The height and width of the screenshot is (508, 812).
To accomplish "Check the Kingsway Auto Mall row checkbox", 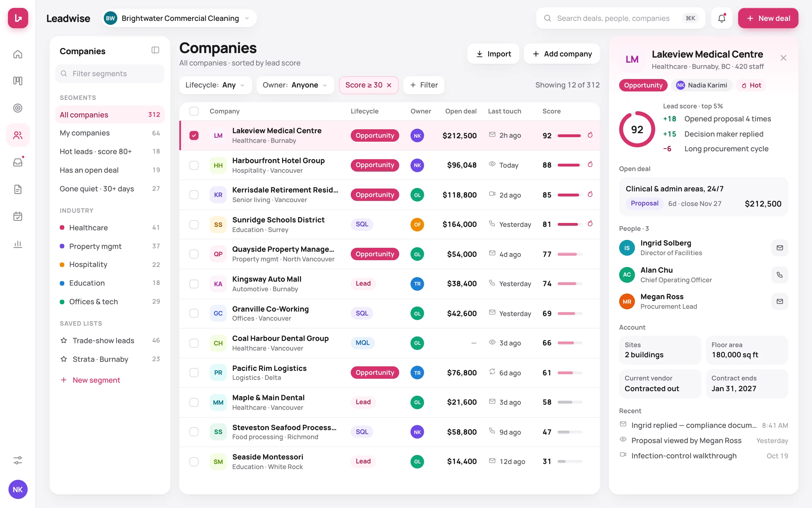I will click(x=194, y=284).
